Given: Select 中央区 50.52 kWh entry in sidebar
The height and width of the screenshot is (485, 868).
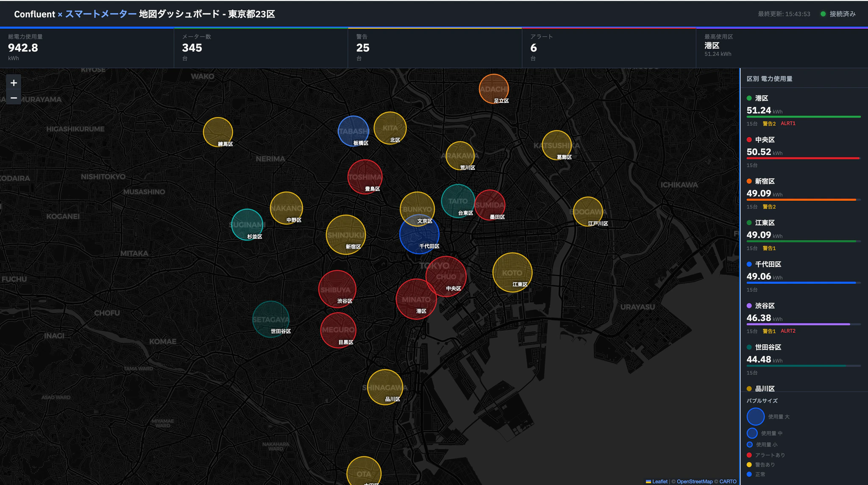Looking at the screenshot, I should click(804, 152).
